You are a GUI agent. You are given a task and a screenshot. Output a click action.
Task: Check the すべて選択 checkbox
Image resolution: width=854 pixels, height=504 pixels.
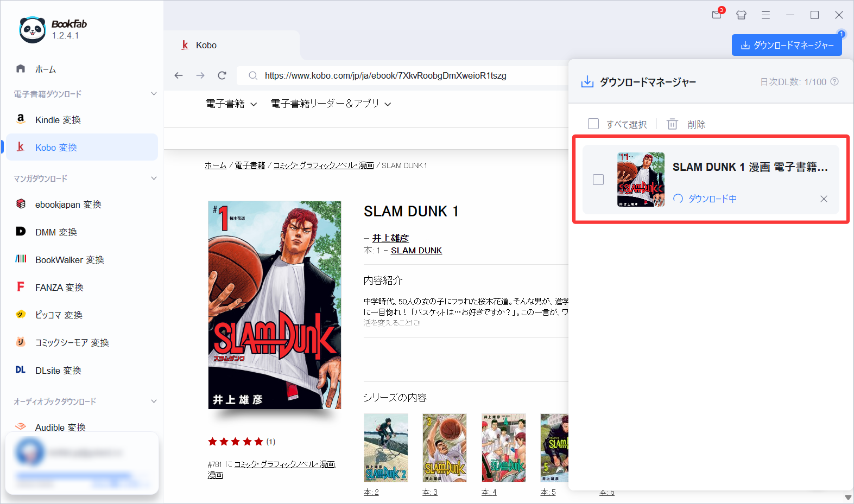(593, 124)
